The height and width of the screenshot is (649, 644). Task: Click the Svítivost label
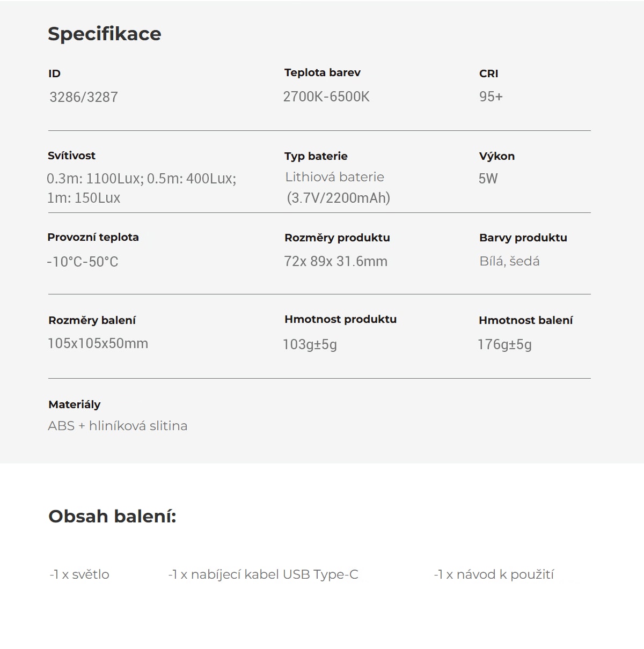[71, 156]
